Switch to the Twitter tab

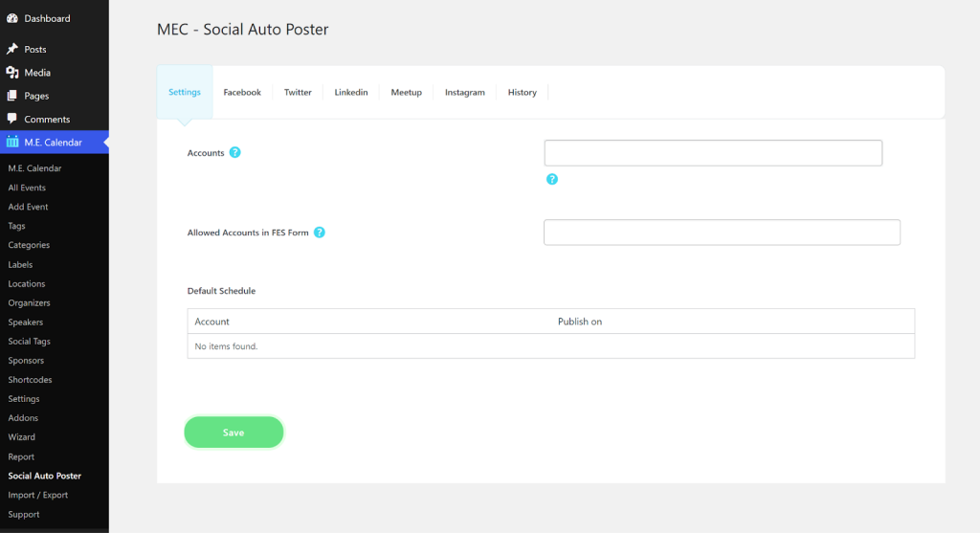(298, 92)
